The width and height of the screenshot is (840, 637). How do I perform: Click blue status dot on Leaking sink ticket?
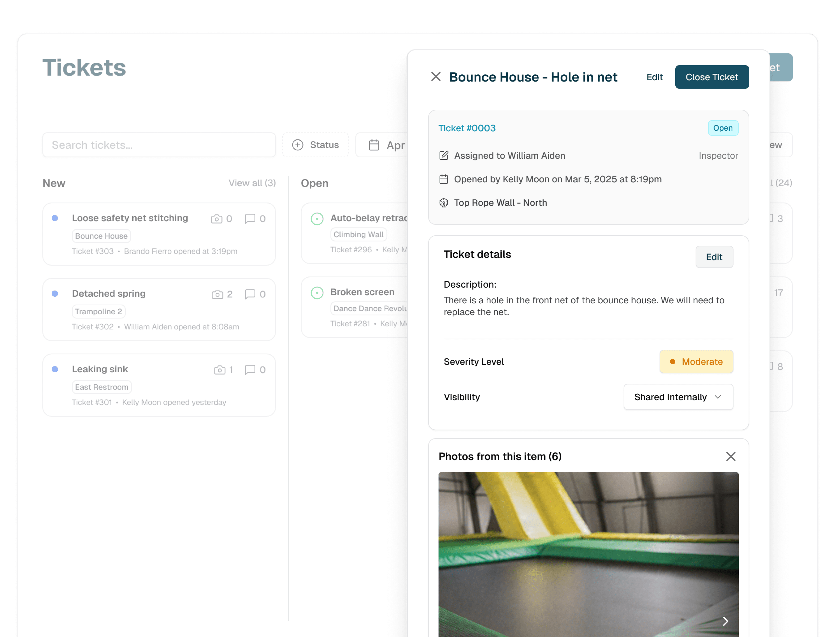(x=55, y=369)
